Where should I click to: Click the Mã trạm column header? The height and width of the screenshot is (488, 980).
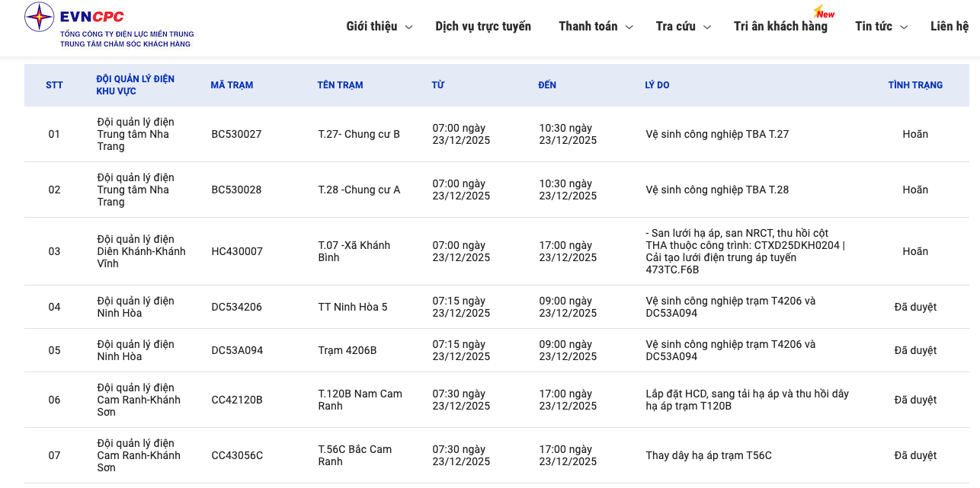pyautogui.click(x=232, y=85)
